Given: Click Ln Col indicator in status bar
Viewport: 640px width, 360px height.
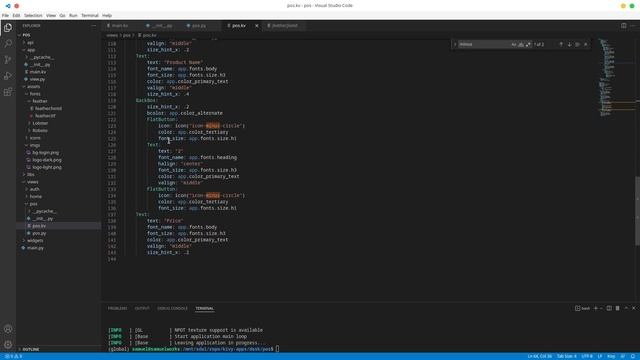Looking at the screenshot, I should [540, 356].
